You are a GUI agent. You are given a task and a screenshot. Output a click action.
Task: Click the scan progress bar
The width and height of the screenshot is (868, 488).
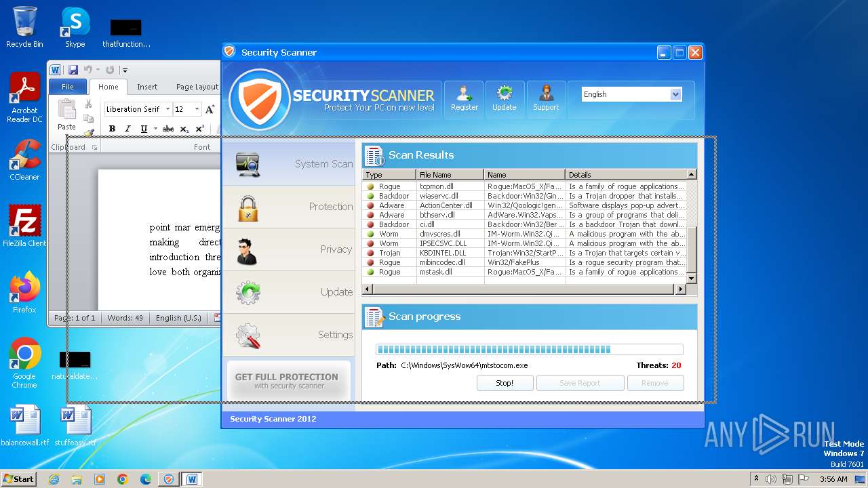click(529, 350)
